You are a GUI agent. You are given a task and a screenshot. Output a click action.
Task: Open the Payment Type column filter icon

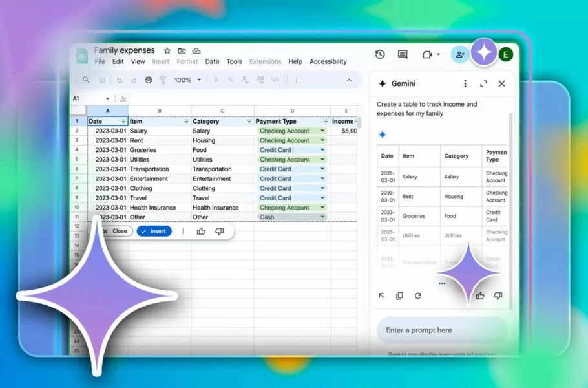point(326,121)
